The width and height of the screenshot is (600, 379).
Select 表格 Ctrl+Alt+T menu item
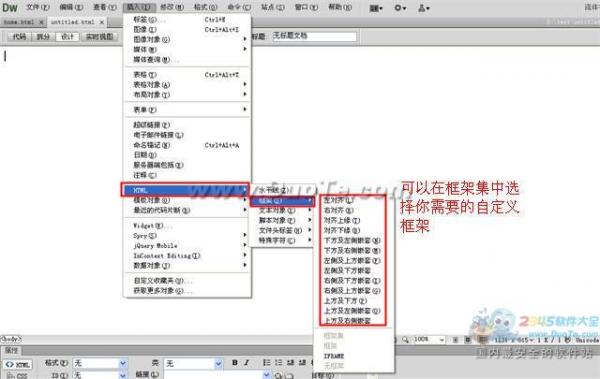point(188,75)
